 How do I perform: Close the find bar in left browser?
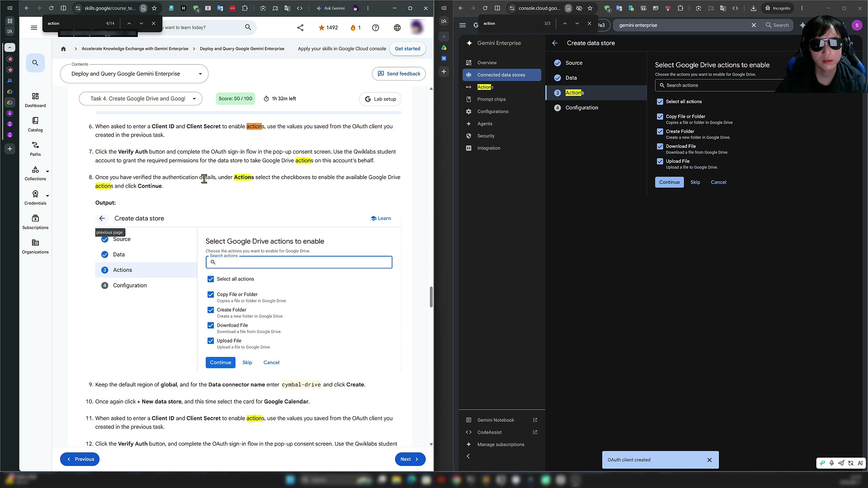coord(153,23)
